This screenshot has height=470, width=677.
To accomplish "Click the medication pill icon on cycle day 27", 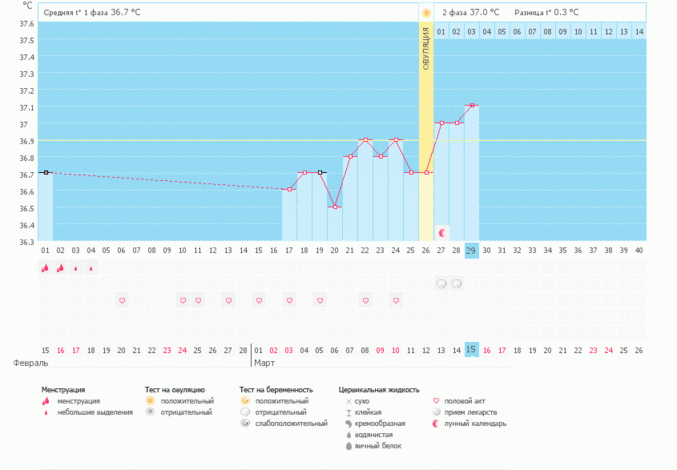I will pos(441,284).
